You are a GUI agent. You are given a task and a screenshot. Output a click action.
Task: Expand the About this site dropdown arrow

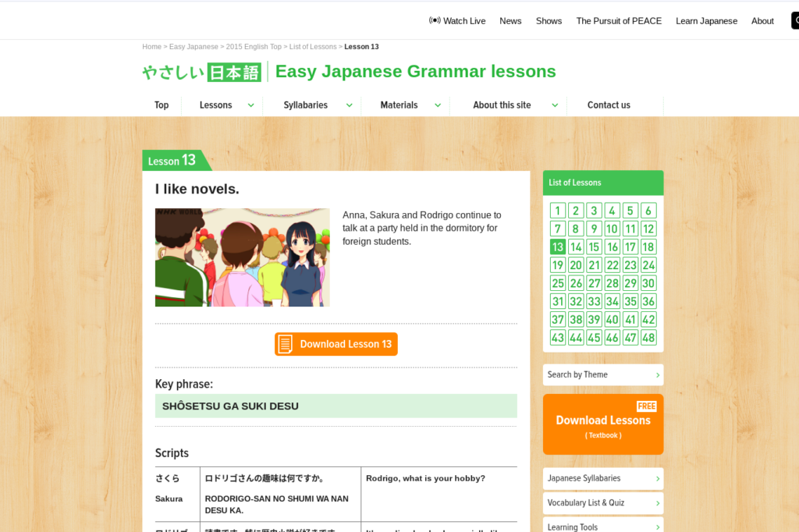click(555, 105)
